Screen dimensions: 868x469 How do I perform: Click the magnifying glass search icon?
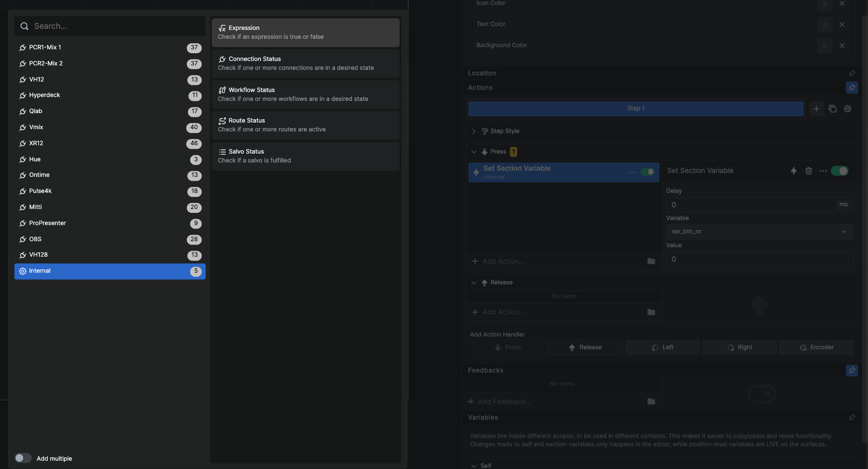[24, 26]
